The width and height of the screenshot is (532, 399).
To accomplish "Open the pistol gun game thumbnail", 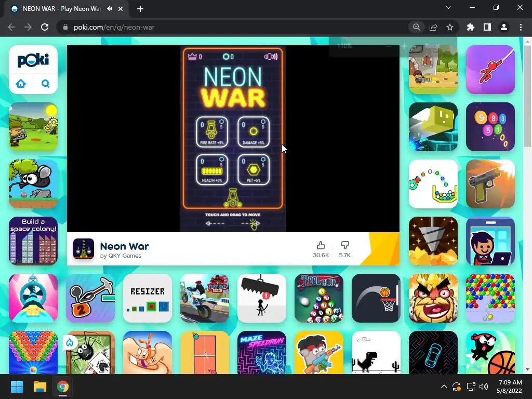I will pos(490,184).
